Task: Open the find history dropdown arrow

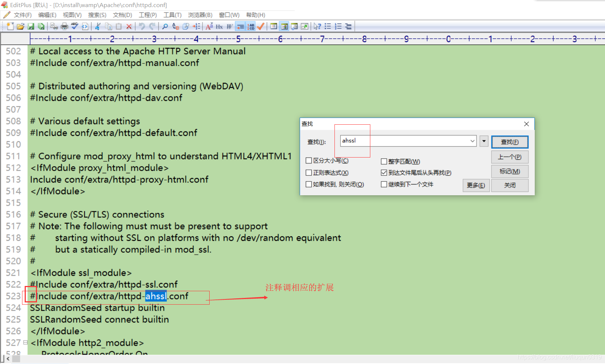Action: point(472,141)
